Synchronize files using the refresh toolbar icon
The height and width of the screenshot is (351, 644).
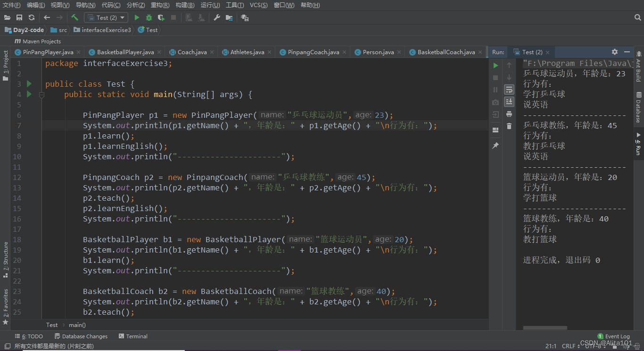pos(32,17)
